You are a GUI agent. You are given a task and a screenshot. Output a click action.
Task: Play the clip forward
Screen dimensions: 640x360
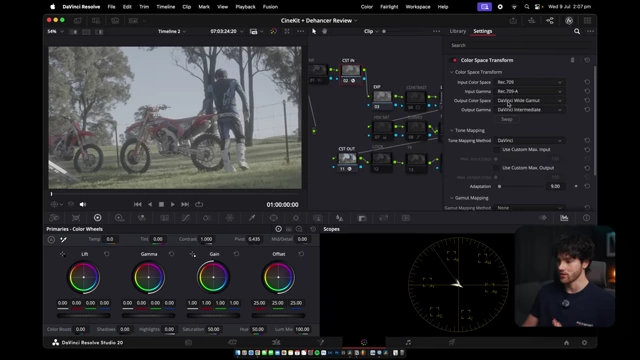[x=173, y=204]
